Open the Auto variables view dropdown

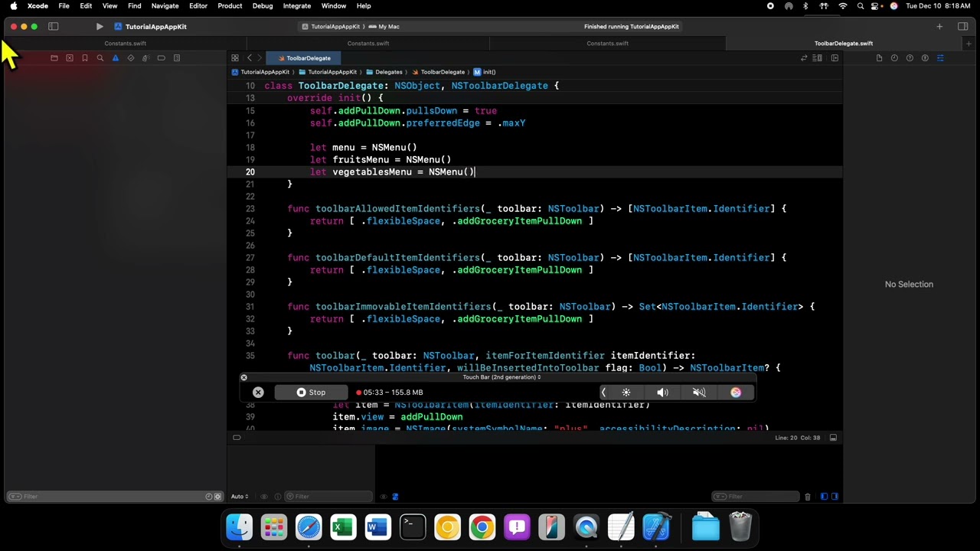[x=240, y=497]
